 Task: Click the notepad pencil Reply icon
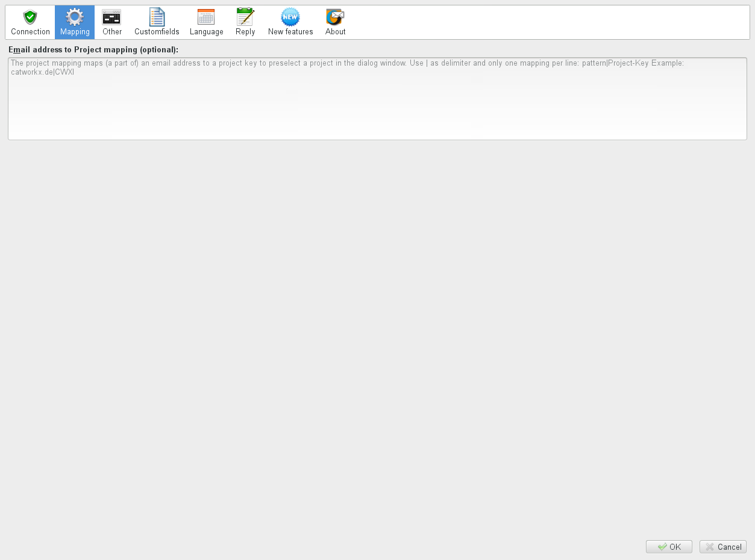[245, 17]
